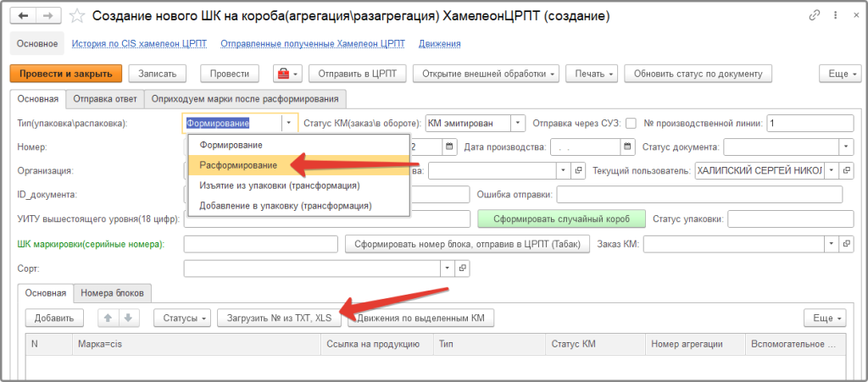The width and height of the screenshot is (868, 382).
Task: Open the Открытие внешней обработки dropdown
Action: (486, 74)
